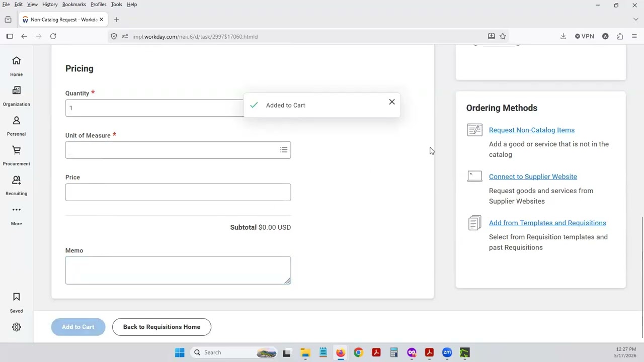
Task: Open the browser hamburger menu
Action: click(634, 36)
